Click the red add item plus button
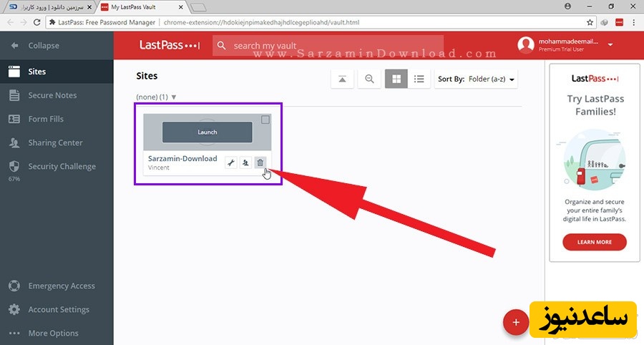This screenshot has height=345, width=644. pyautogui.click(x=514, y=323)
